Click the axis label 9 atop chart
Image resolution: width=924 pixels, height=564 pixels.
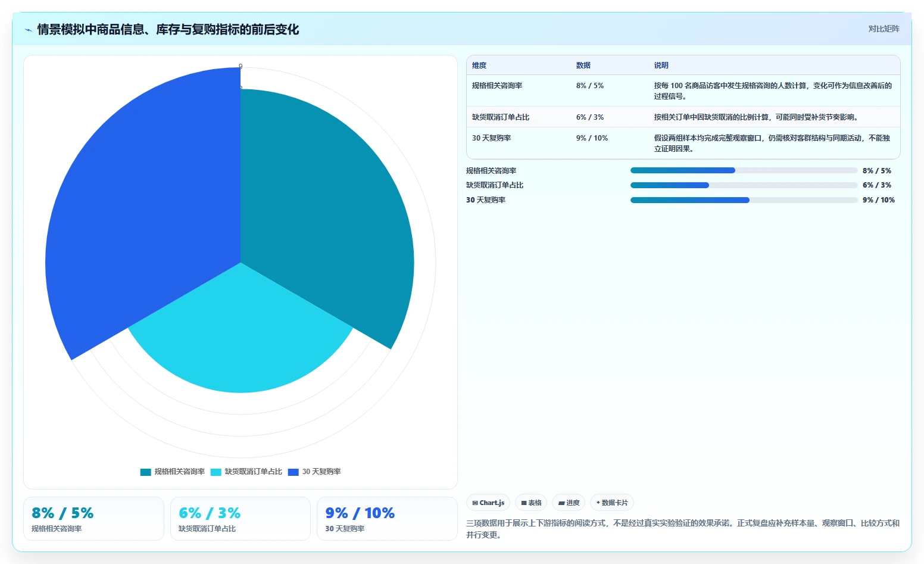241,67
